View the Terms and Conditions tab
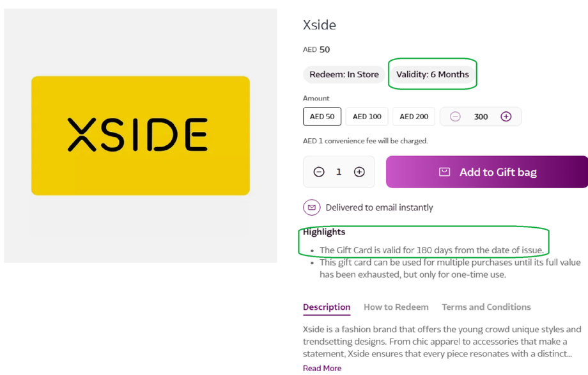This screenshot has height=375, width=588. click(x=486, y=307)
